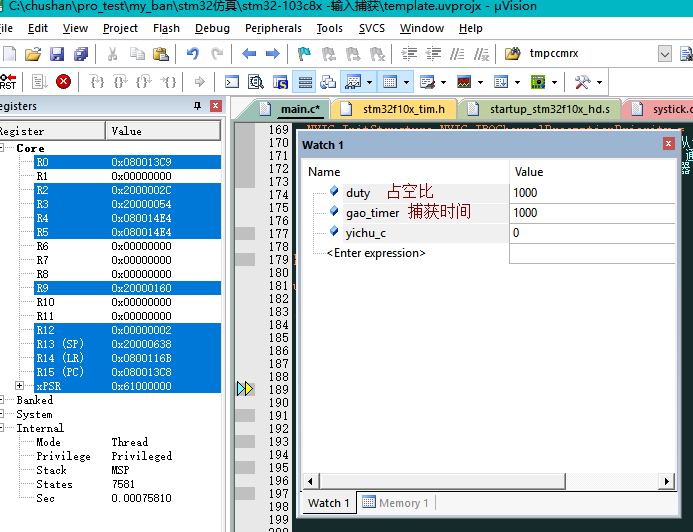
Task: Comment the selection icon
Action: click(x=457, y=54)
